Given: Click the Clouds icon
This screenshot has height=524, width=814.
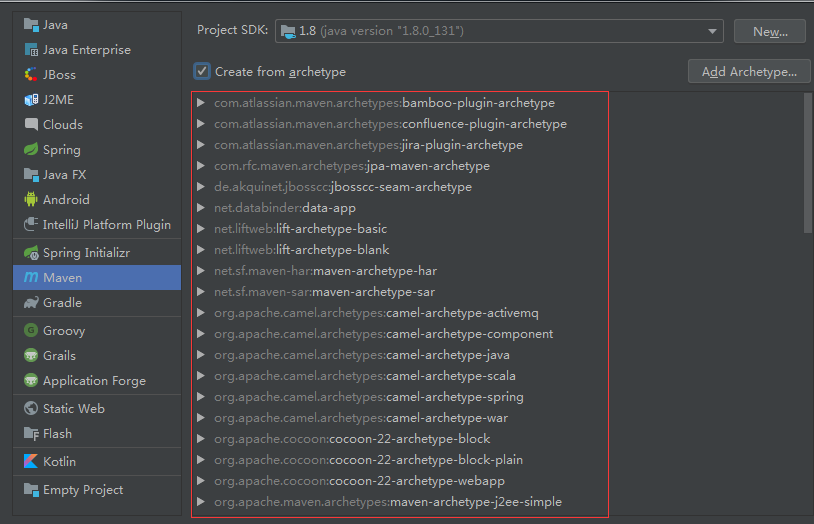Looking at the screenshot, I should (x=31, y=125).
